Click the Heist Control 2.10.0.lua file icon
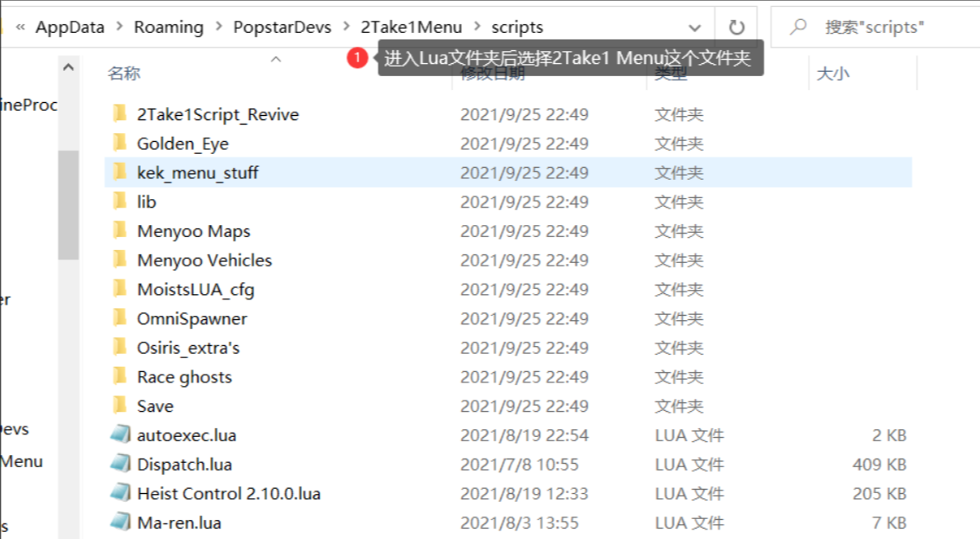The image size is (980, 539). [x=120, y=493]
